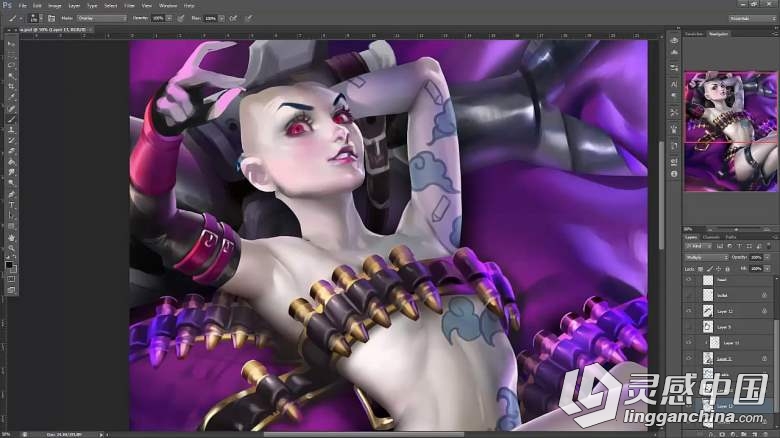Lock image pixels of layer

(x=709, y=269)
